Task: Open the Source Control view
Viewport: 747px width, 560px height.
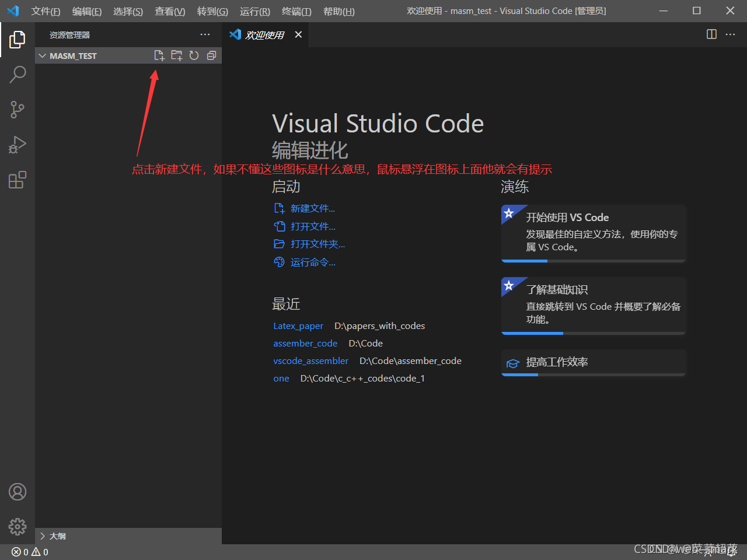Action: pyautogui.click(x=18, y=110)
